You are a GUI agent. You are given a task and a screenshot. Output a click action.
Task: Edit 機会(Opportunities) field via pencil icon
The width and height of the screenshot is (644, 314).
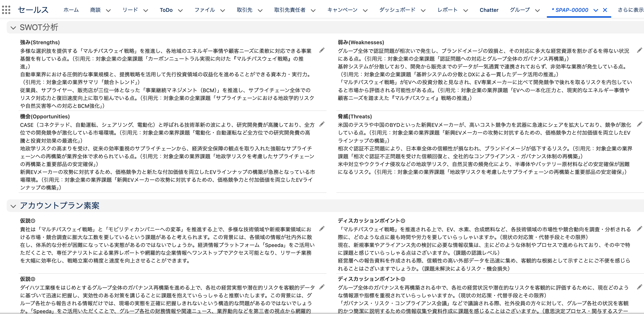point(322,124)
